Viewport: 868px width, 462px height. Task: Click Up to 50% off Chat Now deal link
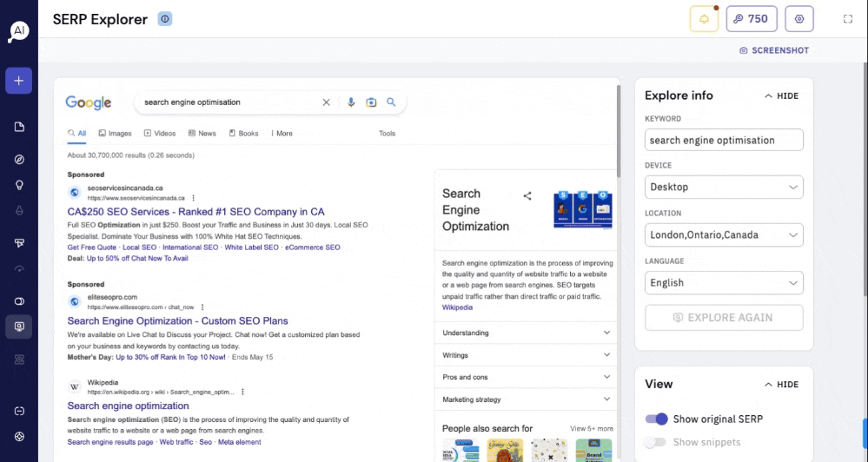coord(137,259)
